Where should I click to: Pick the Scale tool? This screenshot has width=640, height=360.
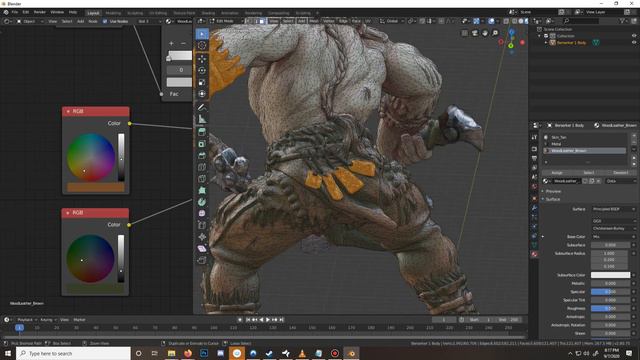(202, 82)
